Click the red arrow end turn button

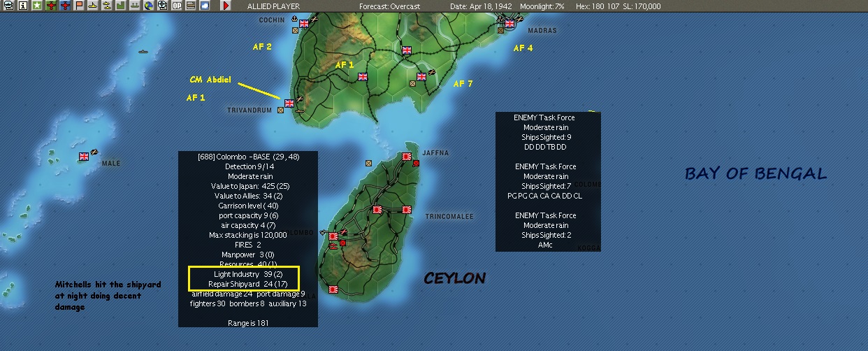tap(226, 6)
